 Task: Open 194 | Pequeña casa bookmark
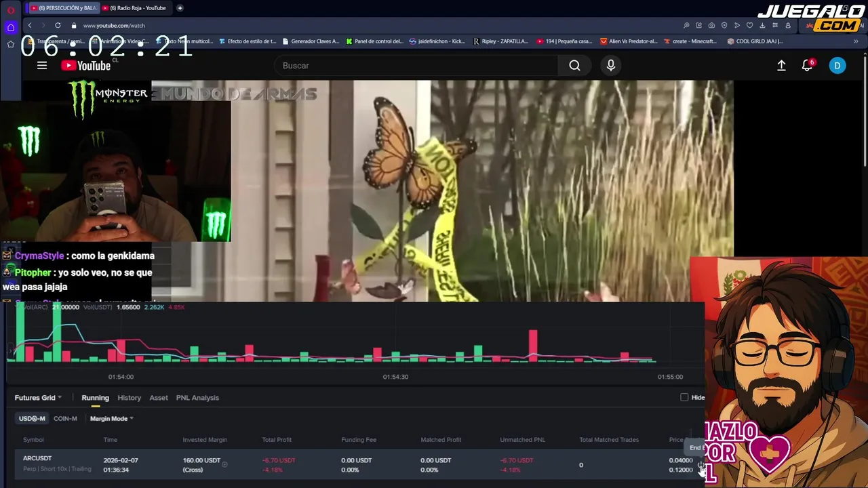[x=564, y=41]
